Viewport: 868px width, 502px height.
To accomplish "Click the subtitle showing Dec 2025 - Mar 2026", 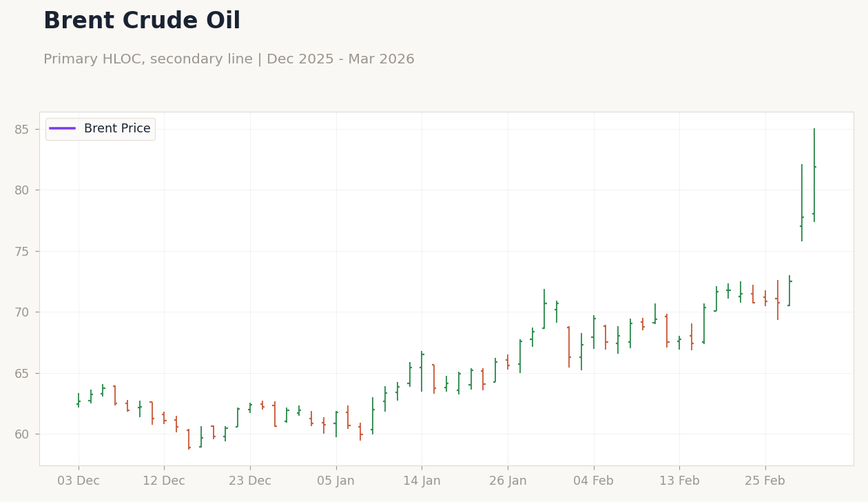I will [229, 59].
